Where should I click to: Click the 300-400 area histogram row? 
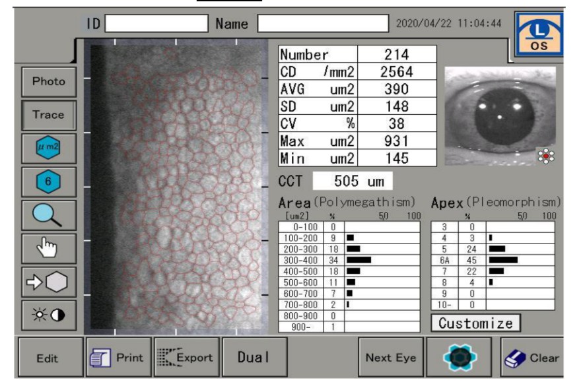(x=349, y=260)
